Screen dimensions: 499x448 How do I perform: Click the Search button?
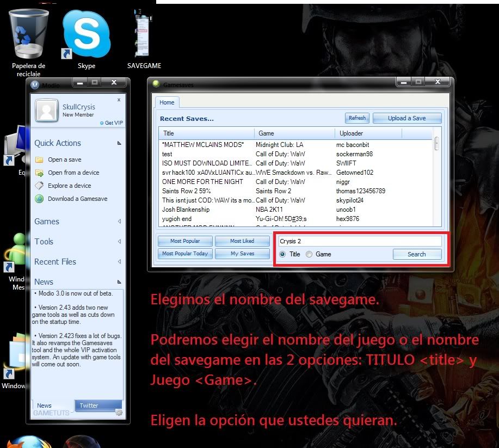point(417,254)
